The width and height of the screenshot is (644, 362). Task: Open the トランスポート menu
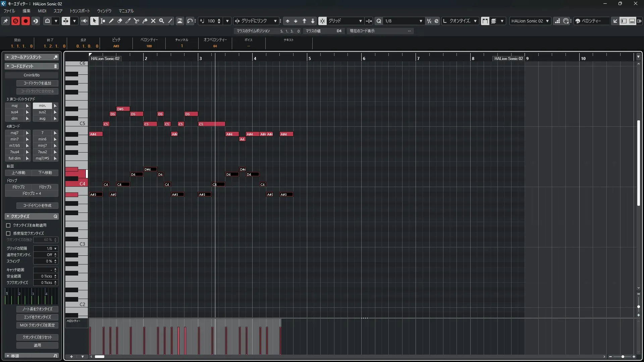pos(79,11)
